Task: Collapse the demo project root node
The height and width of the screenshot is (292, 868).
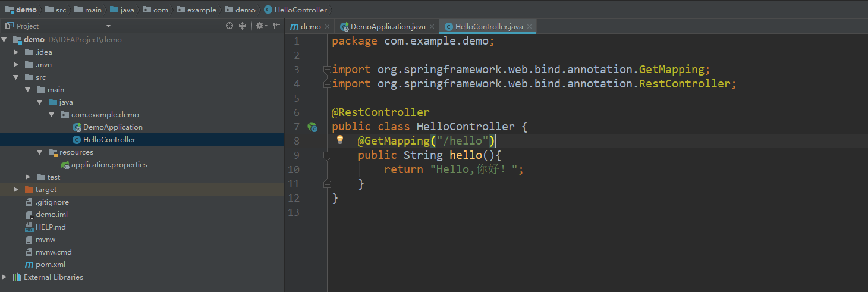Action: (x=5, y=40)
